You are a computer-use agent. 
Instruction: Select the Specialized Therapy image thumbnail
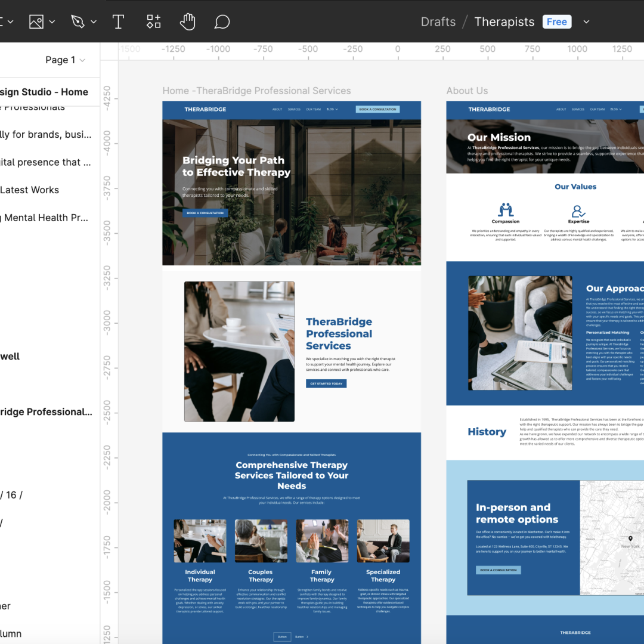tap(383, 541)
